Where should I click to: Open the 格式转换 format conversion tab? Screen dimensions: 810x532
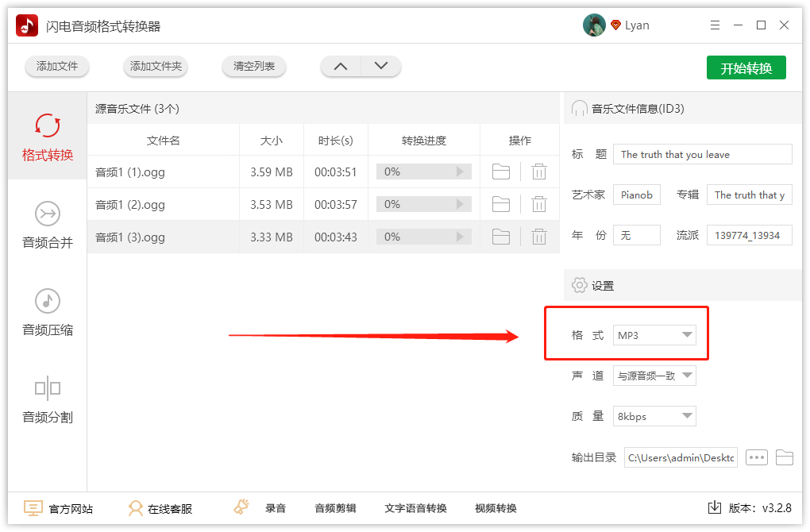tap(48, 137)
